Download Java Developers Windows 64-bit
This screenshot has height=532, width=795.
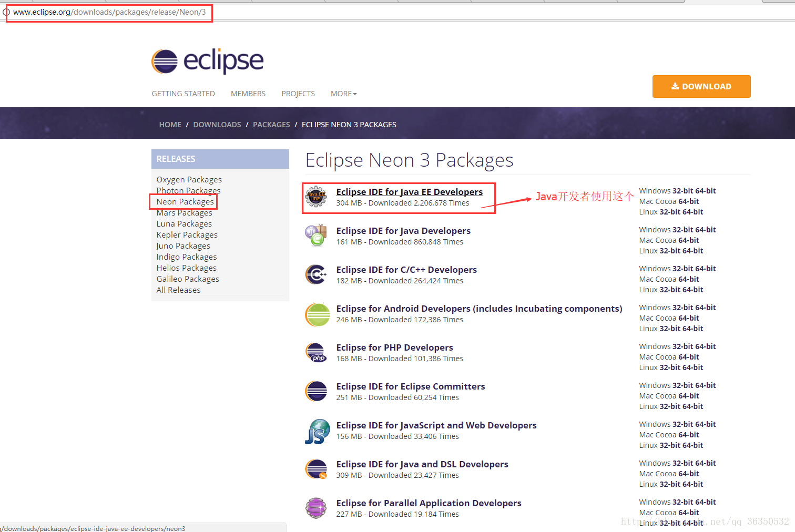click(706, 230)
